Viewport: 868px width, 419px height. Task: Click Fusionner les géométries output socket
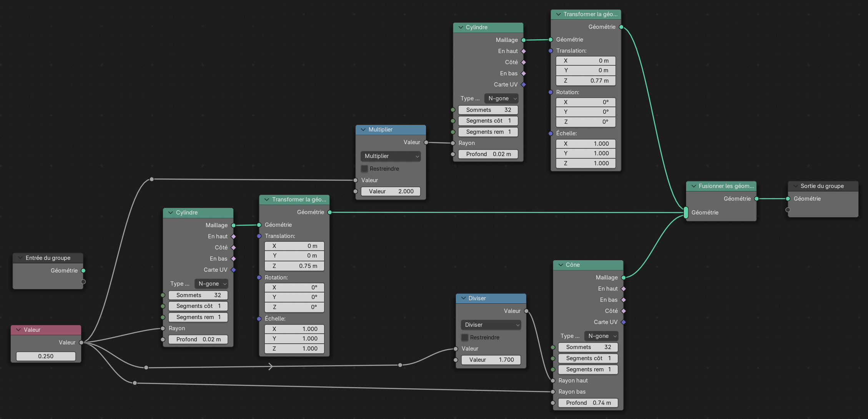[x=757, y=199]
